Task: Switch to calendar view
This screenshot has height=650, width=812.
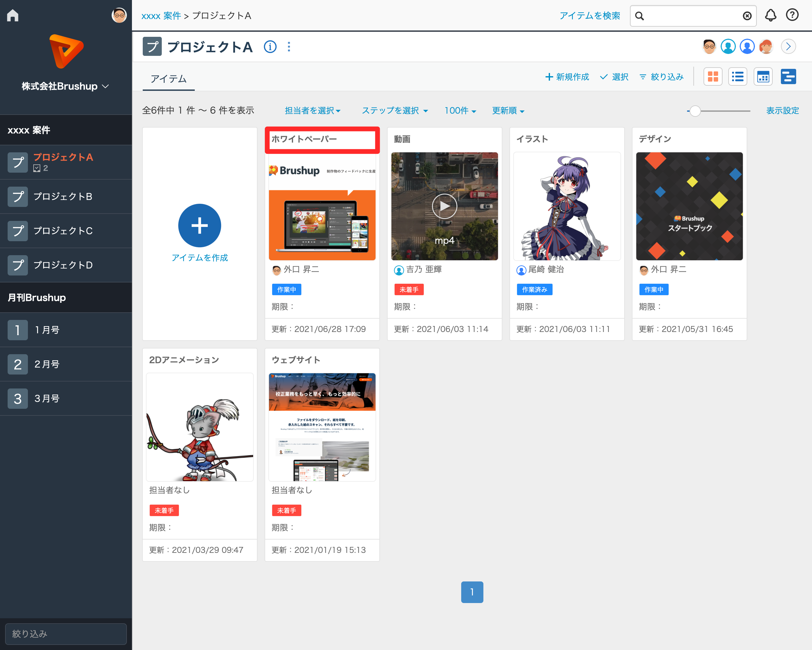Action: tap(763, 77)
